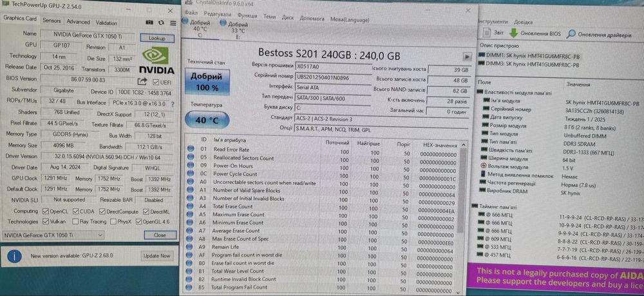Switch to the Sensors tab in GPU-Z
Screen dimensions: 644x296
tap(52, 21)
